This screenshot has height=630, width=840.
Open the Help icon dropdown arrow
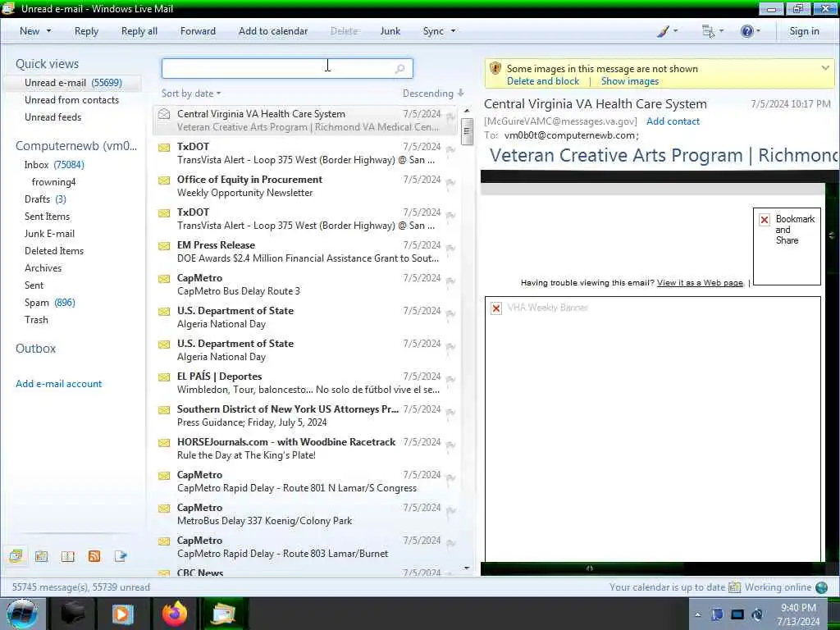pos(758,31)
